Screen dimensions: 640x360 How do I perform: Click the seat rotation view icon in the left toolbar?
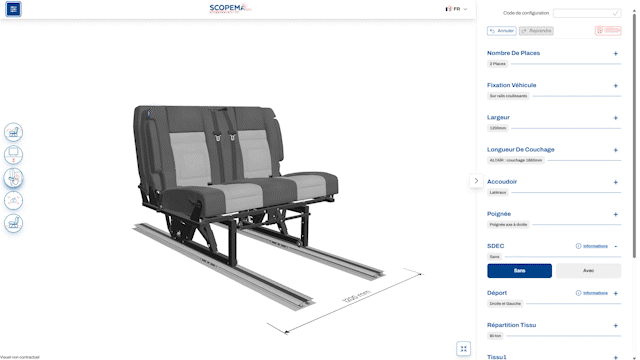(x=13, y=132)
